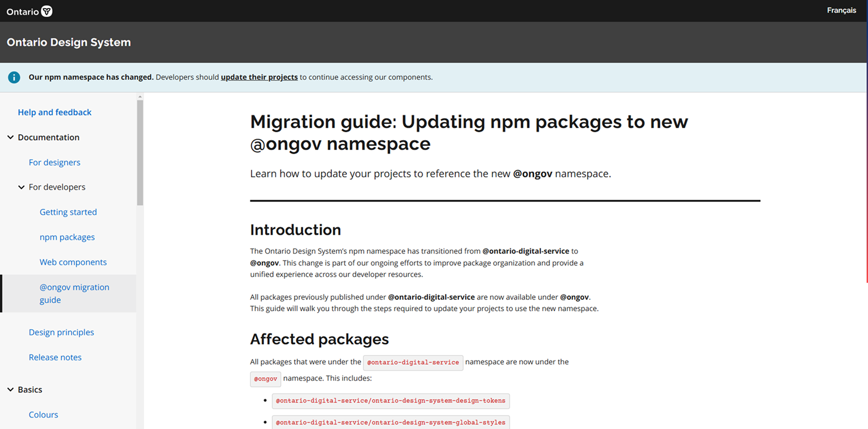The image size is (868, 429).
Task: Click 'Our npm namespace has changed.' banner text
Action: (91, 77)
